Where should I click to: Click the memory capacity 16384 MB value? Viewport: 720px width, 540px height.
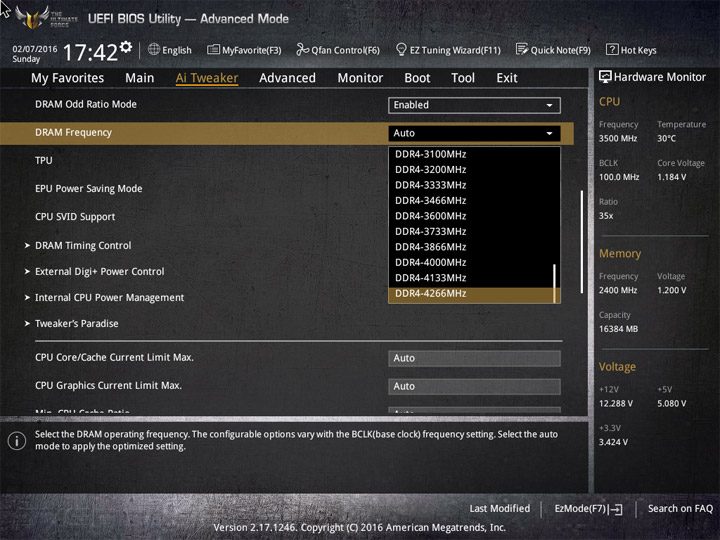(618, 329)
